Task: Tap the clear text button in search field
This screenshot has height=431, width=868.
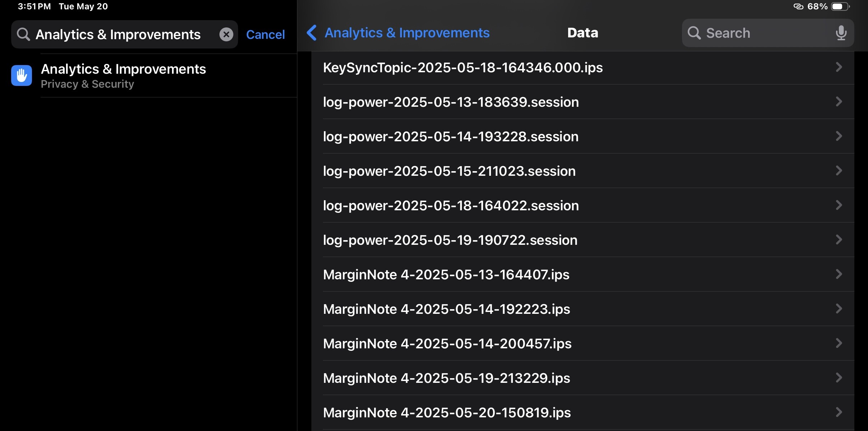Action: pos(226,35)
